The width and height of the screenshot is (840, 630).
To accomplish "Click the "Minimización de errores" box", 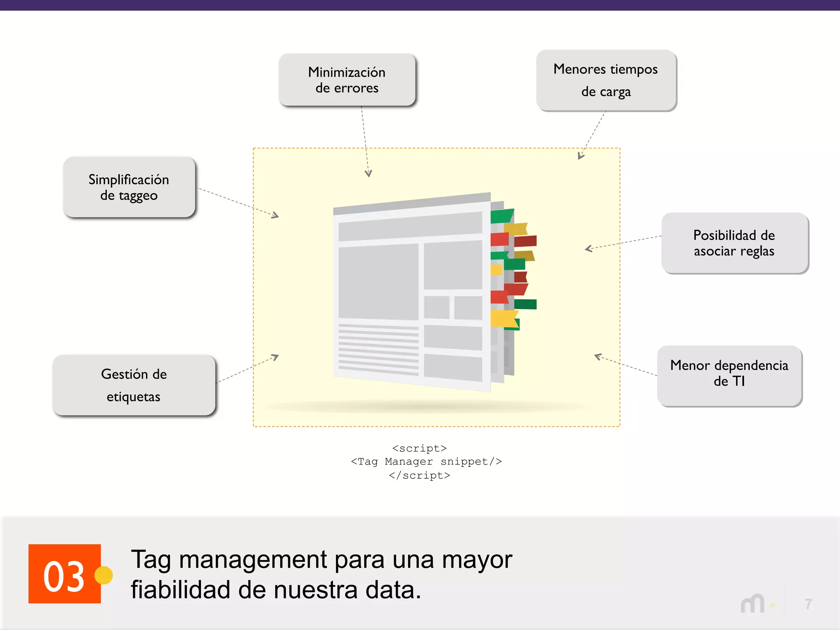I will (347, 80).
